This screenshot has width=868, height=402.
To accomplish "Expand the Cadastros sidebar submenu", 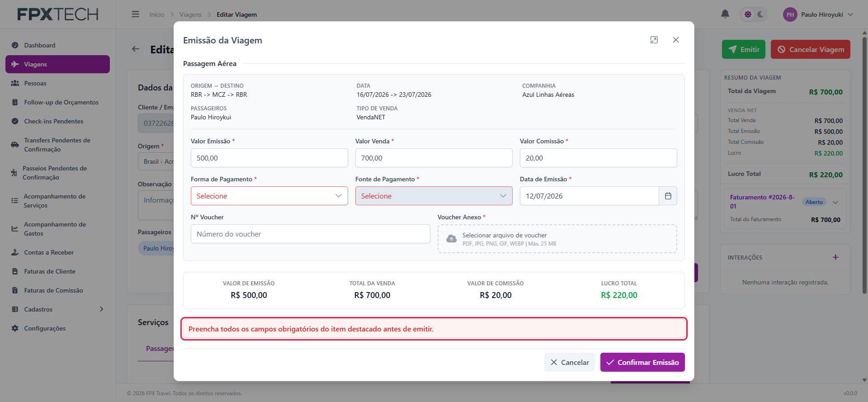I will tap(57, 309).
